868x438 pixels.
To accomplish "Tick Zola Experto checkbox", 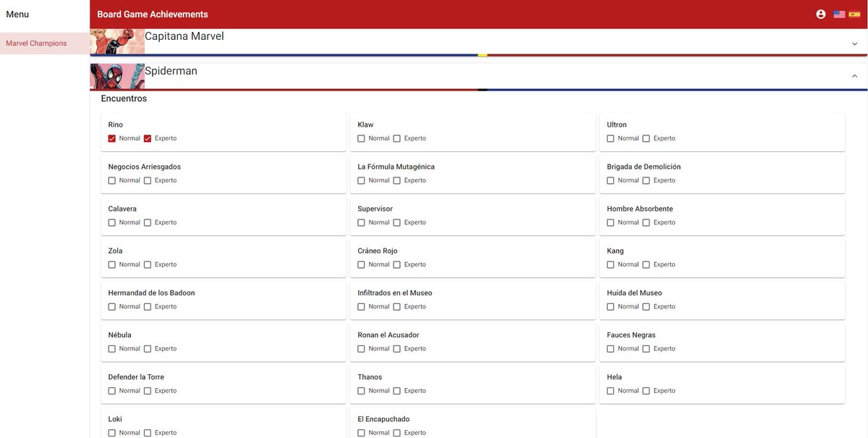I will (148, 264).
